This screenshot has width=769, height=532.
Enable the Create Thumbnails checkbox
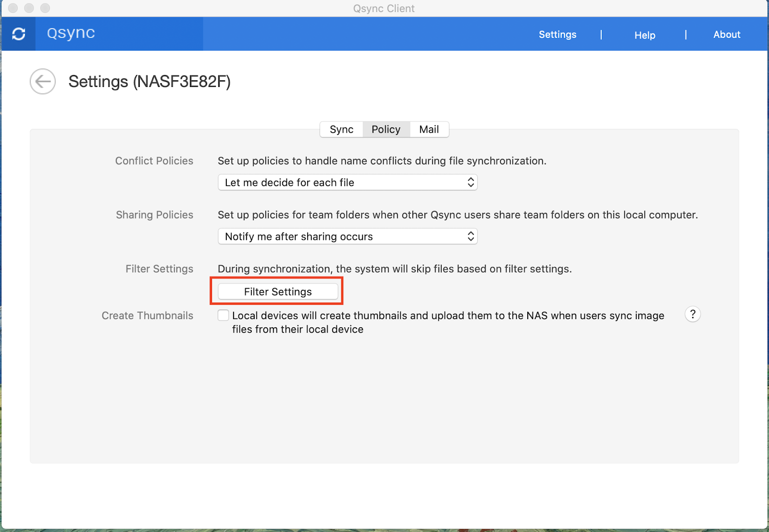223,315
